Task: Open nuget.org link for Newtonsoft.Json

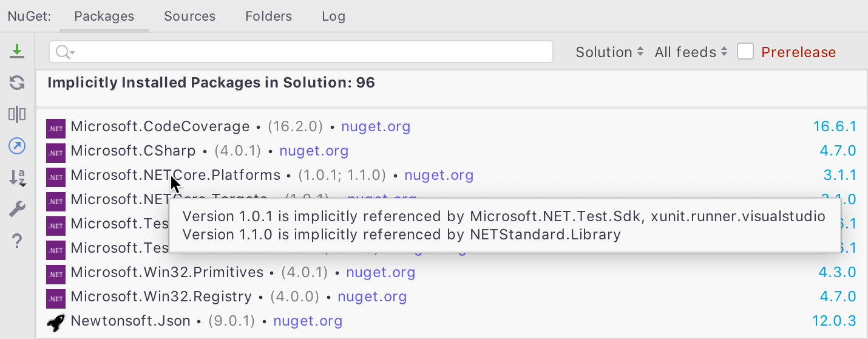Action: tap(308, 321)
